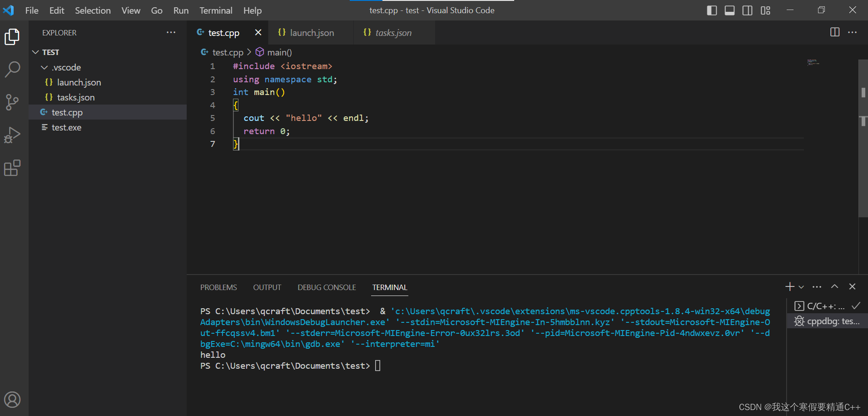This screenshot has height=416, width=868.
Task: Open the Run menu
Action: coord(181,10)
